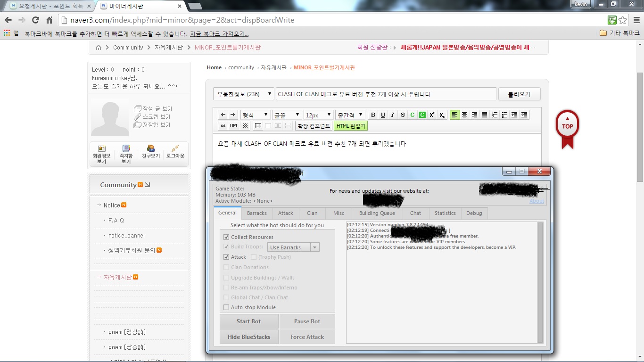Open the 줄간격 line spacing dropdown
This screenshot has width=644, height=362.
(350, 115)
